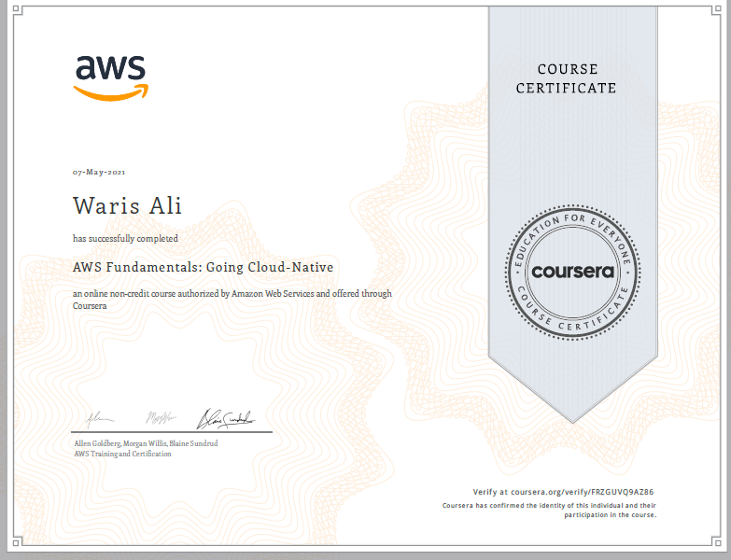Image resolution: width=731 pixels, height=560 pixels.
Task: Click the course title AWS Fundamentals: Going Cloud-Native
Action: 203,268
